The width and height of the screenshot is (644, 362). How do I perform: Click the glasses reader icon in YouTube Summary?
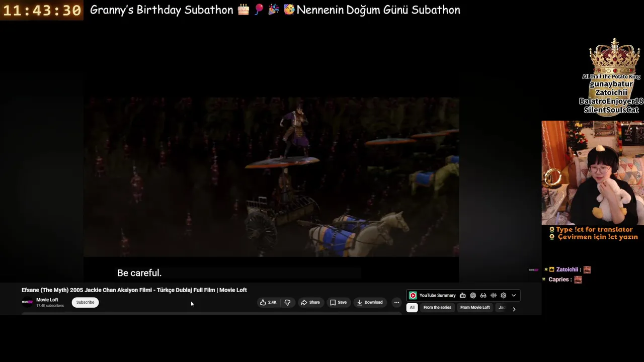pos(483,296)
